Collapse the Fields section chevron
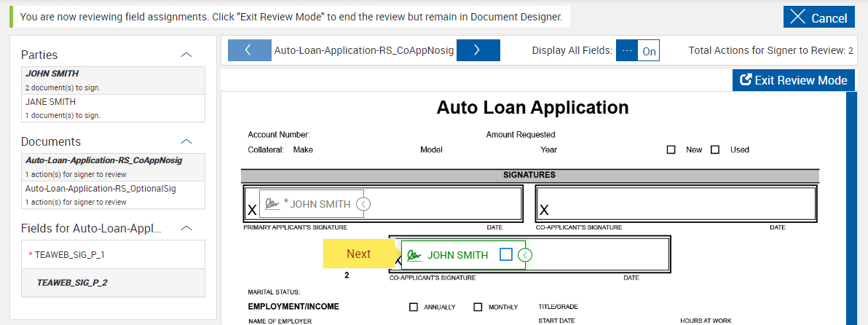Screen dimensions: 868x325 186,228
